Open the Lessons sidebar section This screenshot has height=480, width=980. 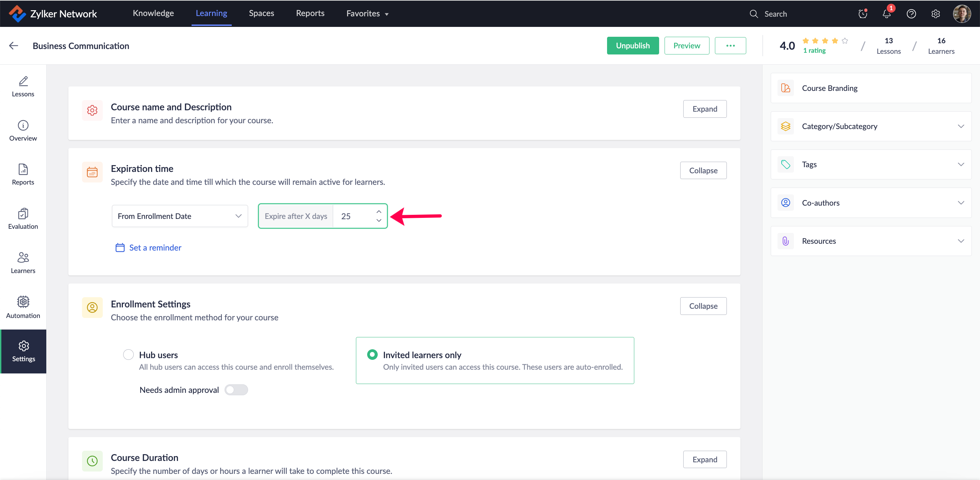(x=23, y=86)
